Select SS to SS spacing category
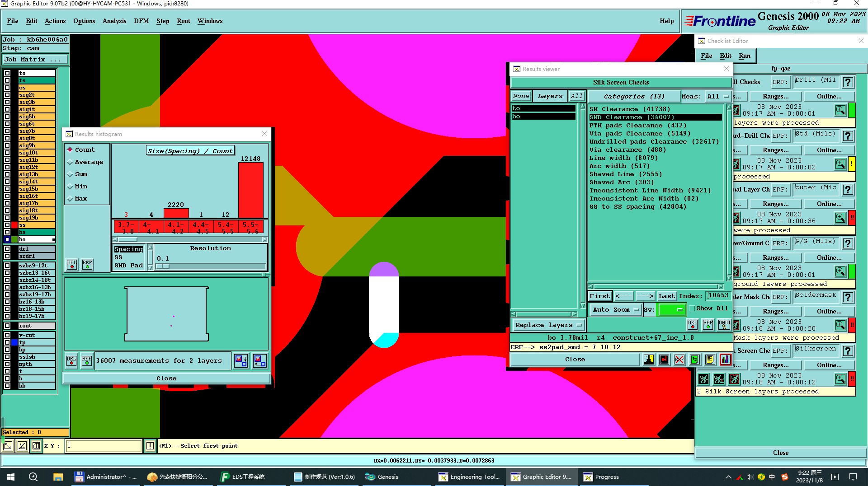 (637, 207)
